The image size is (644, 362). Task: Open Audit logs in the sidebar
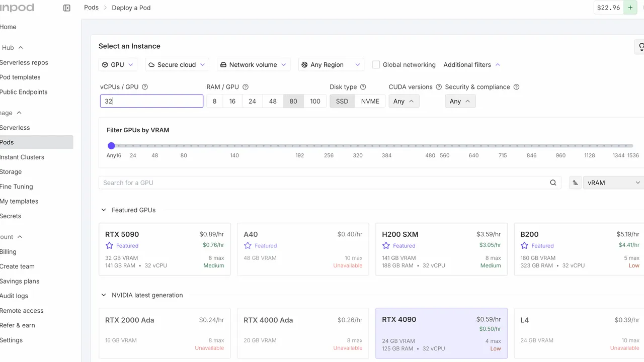(14, 296)
